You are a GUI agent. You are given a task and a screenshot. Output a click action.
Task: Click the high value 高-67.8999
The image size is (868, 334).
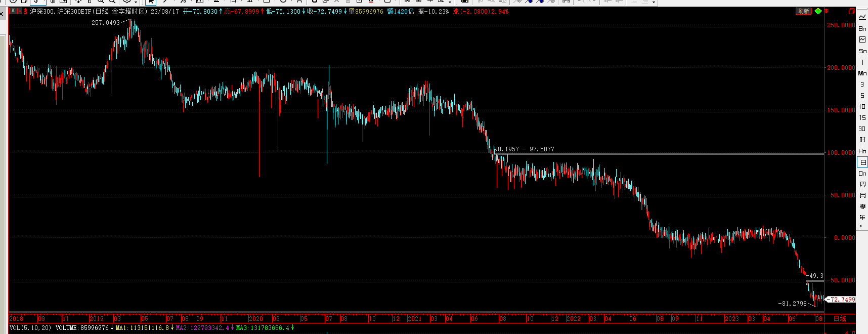(242, 11)
